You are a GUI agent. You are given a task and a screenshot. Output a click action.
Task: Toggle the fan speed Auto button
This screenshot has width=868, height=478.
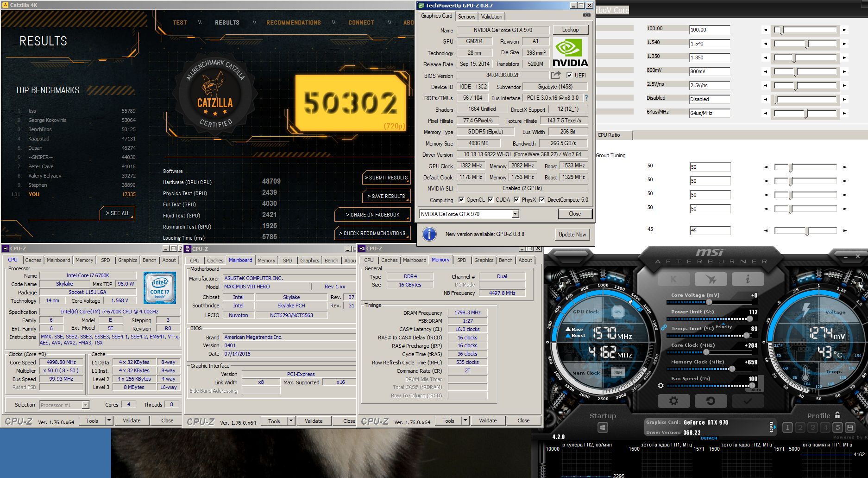756,390
